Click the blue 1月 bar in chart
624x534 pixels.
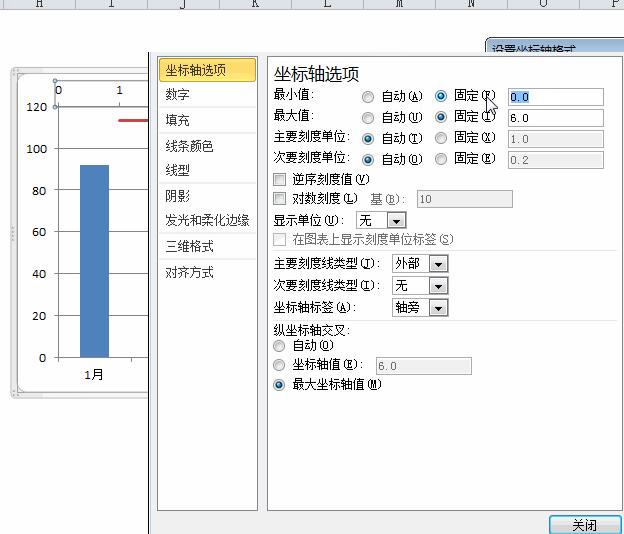94,260
